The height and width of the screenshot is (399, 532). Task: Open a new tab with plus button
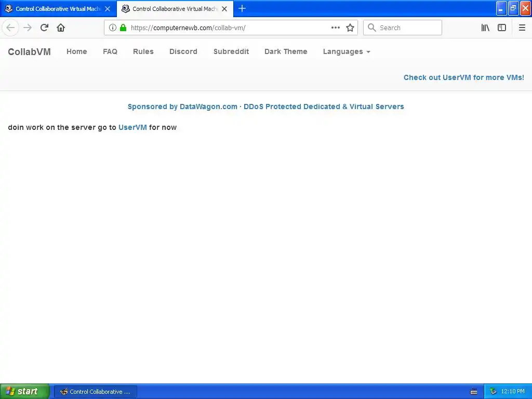tap(242, 8)
